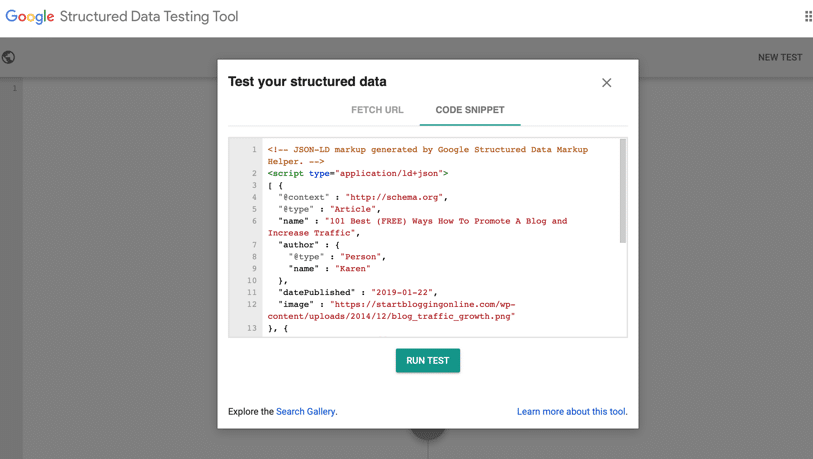Select the CODE SNIPPET tab
The height and width of the screenshot is (459, 813).
pos(470,110)
